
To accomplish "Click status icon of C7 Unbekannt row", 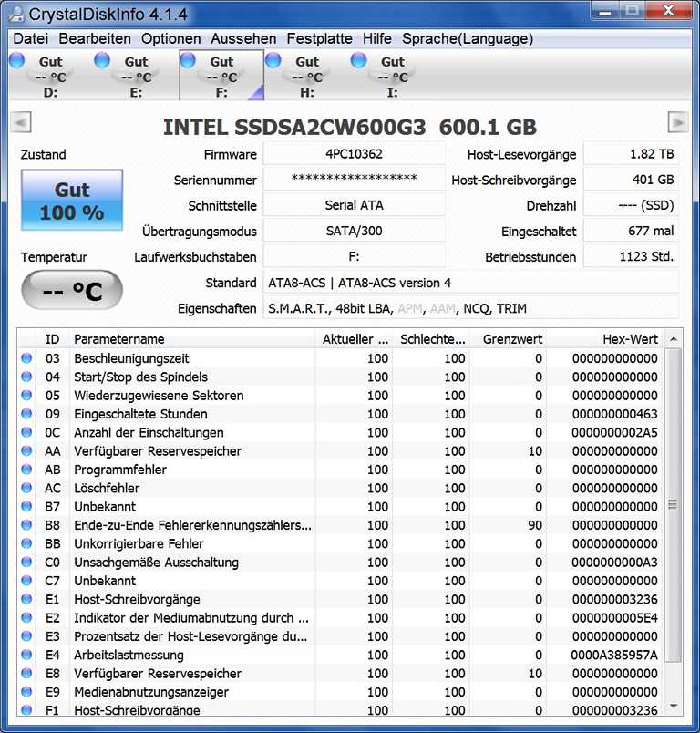I will tap(26, 581).
